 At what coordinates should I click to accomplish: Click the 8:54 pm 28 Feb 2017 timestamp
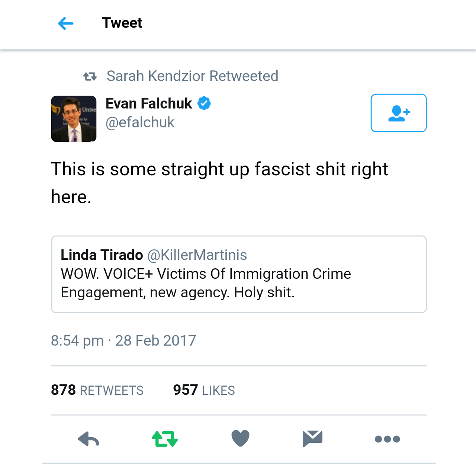123,340
